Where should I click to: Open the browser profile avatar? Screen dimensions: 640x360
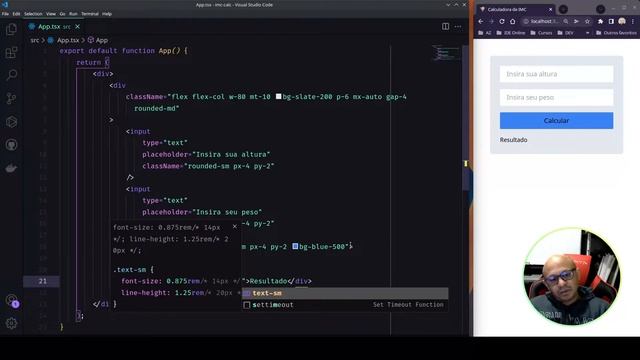tap(622, 21)
